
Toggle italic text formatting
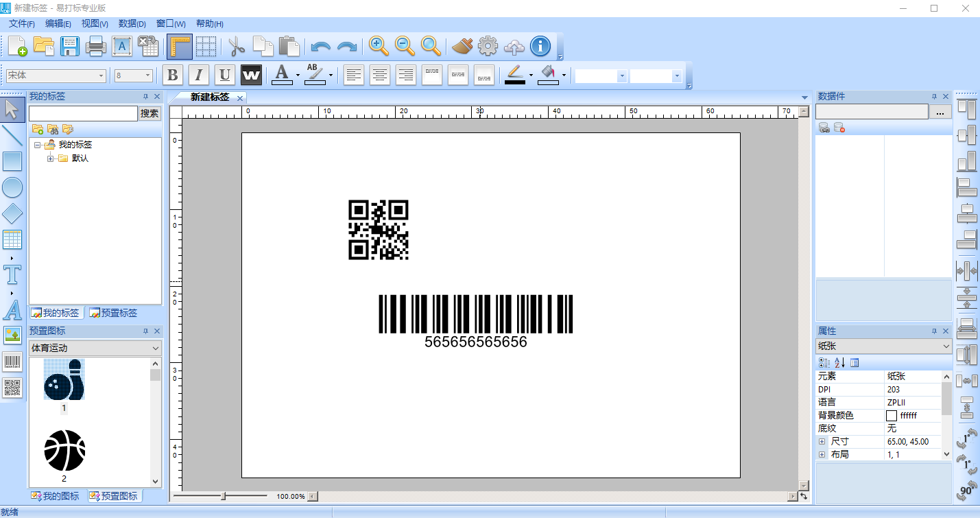(199, 75)
